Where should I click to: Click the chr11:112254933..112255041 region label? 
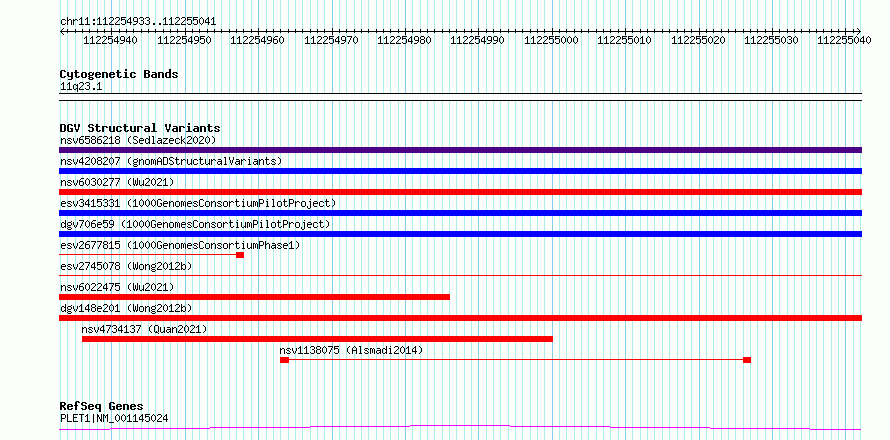pyautogui.click(x=138, y=22)
